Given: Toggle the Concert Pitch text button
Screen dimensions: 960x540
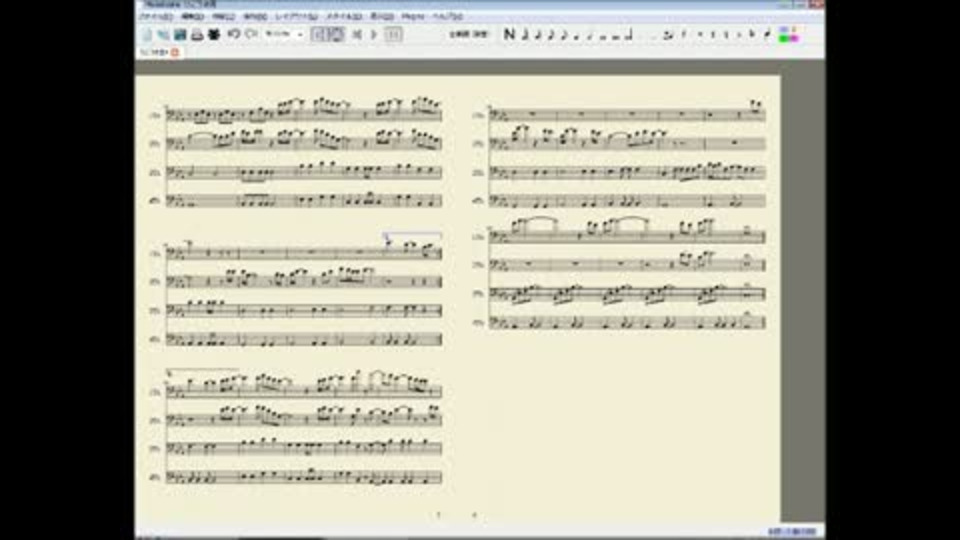Looking at the screenshot, I should point(469,34).
